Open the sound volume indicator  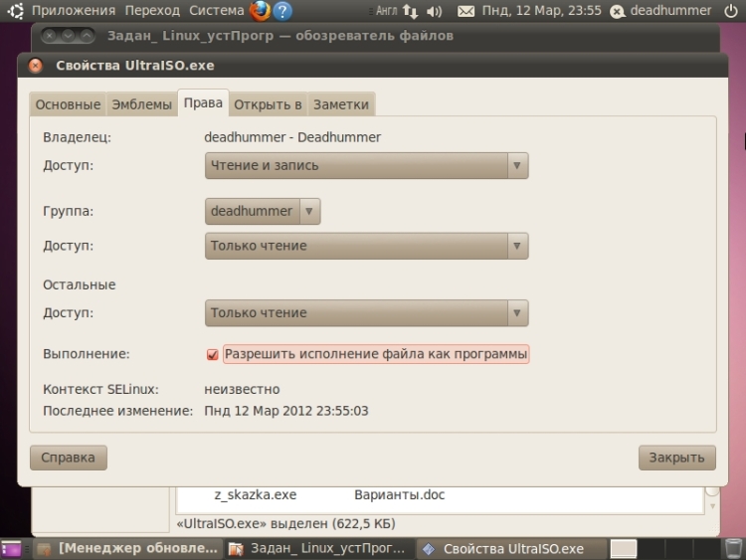click(x=434, y=11)
